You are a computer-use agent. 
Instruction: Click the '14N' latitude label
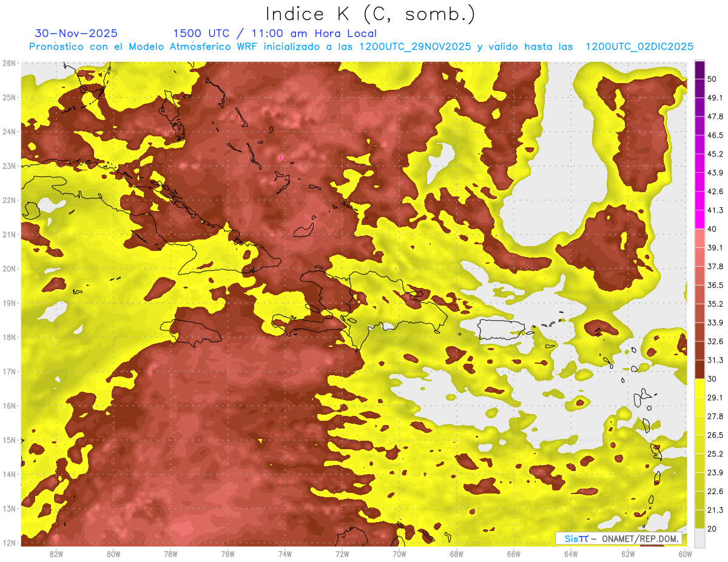click(9, 474)
